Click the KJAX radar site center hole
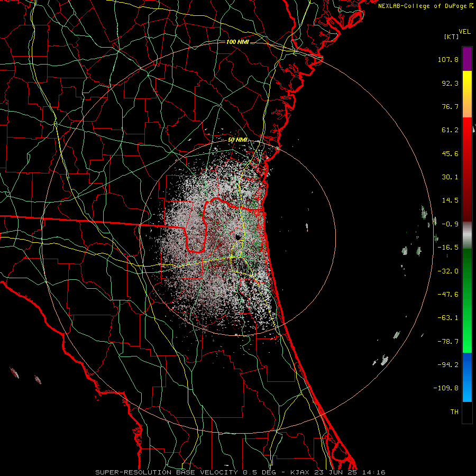The height and width of the screenshot is (476, 476). [237, 237]
